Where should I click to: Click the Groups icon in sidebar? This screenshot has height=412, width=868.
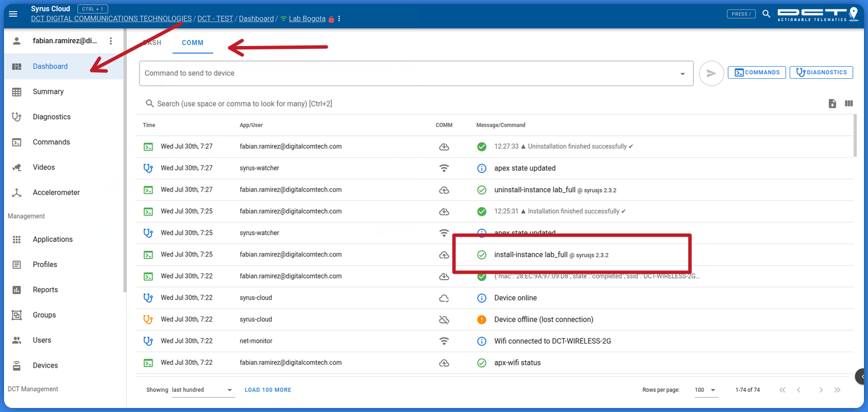click(17, 315)
